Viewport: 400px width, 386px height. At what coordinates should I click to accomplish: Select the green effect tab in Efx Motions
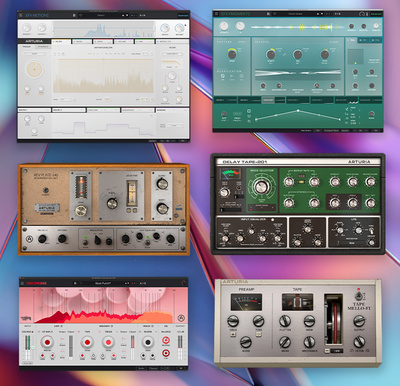(x=144, y=41)
